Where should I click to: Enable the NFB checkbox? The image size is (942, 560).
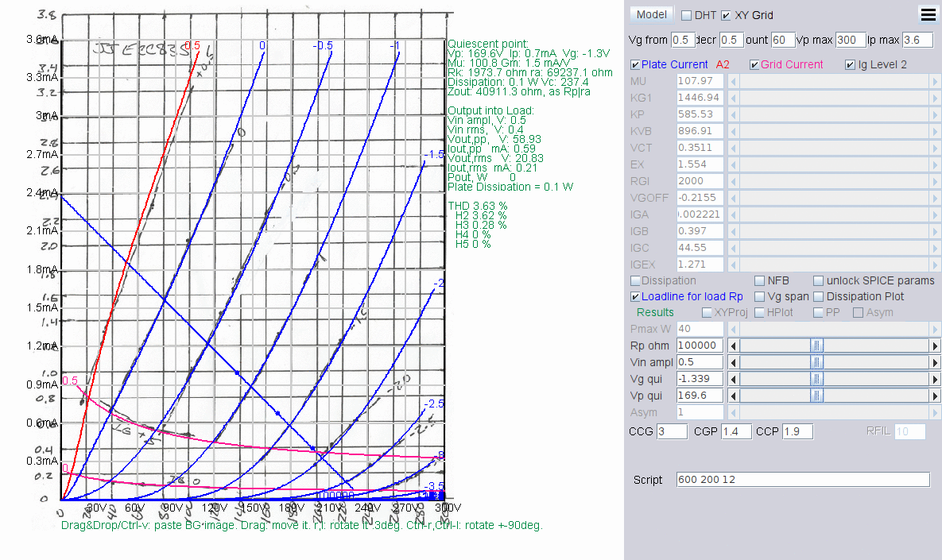(x=759, y=280)
